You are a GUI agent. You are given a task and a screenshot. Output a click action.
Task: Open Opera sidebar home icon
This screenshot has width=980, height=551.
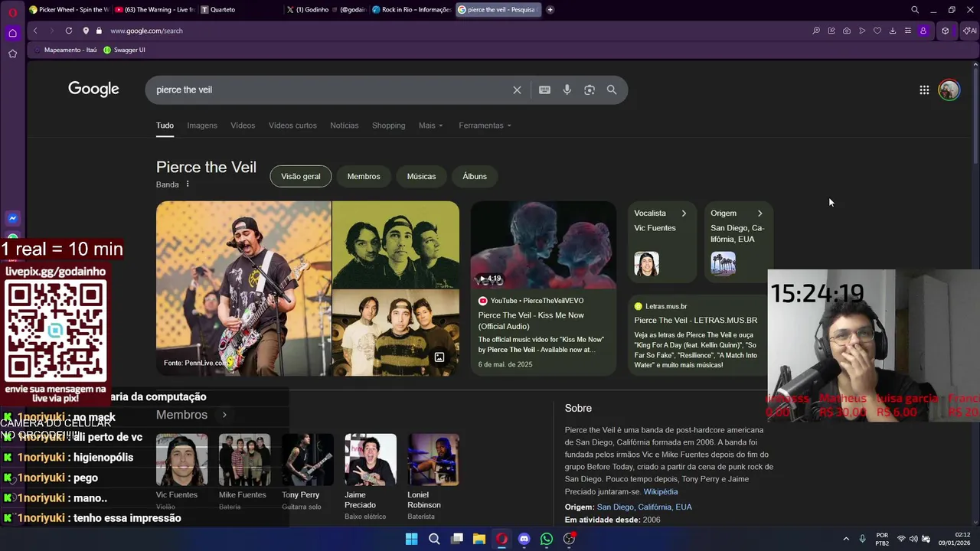12,33
